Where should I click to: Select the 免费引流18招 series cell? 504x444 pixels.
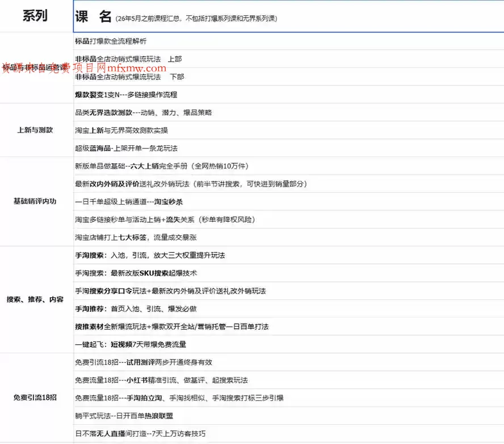pyautogui.click(x=36, y=398)
